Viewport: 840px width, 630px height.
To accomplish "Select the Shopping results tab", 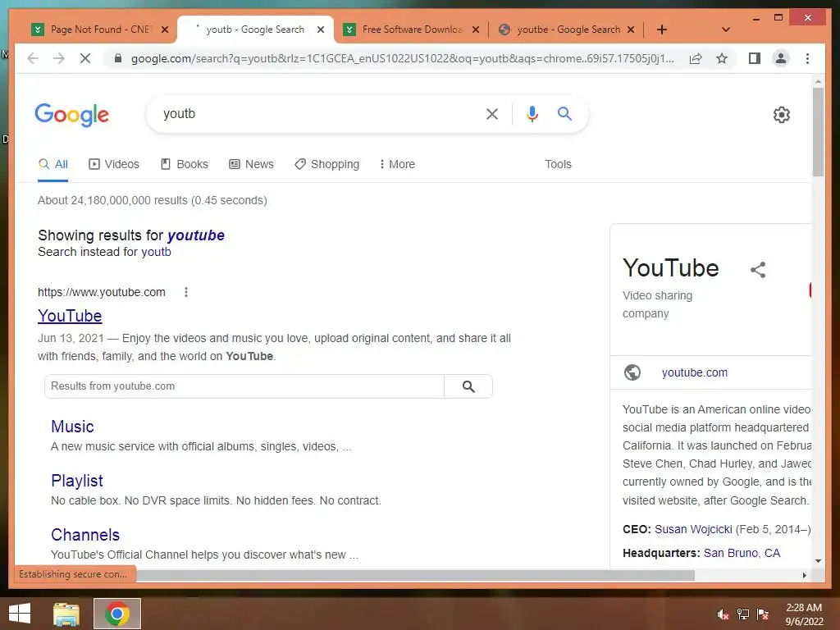I will (326, 164).
